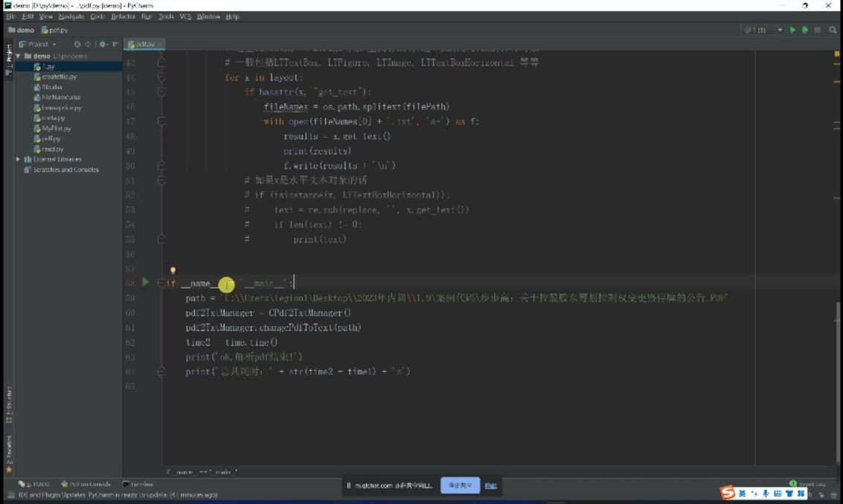Open the Project panel gear settings
Screen dimensions: 843x504
(x=102, y=44)
